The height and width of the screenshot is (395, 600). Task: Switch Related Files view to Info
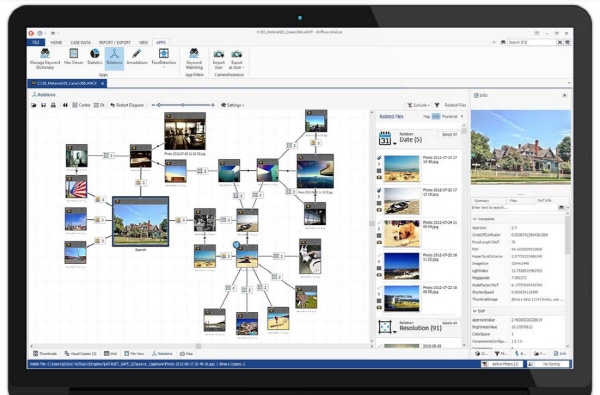click(x=436, y=116)
